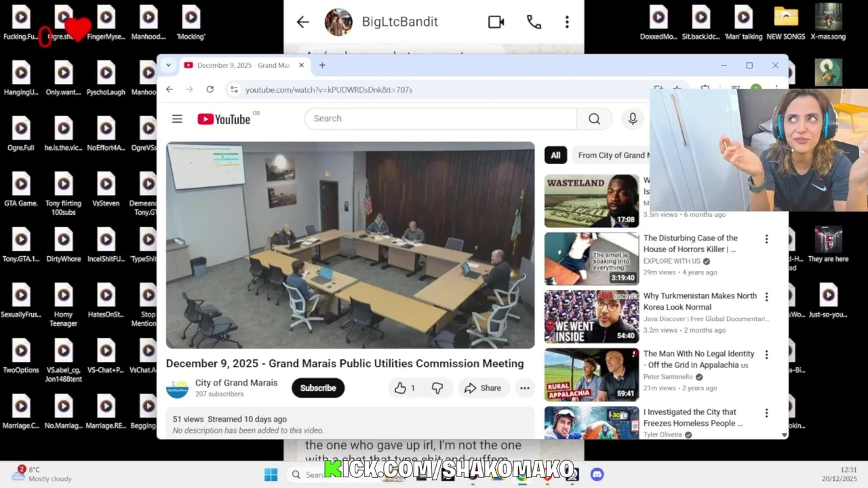Screen dimensions: 868x488
Task: Like the video with thumbs up
Action: click(405, 388)
